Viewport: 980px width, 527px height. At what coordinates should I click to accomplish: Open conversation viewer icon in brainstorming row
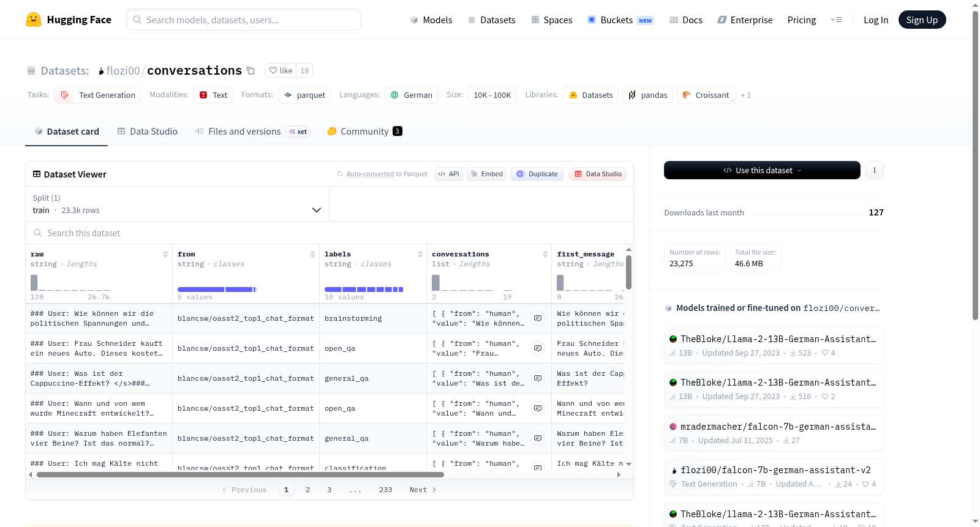pos(538,318)
